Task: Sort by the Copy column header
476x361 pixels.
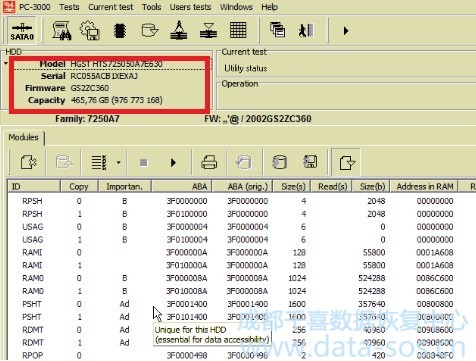Action: [x=79, y=187]
